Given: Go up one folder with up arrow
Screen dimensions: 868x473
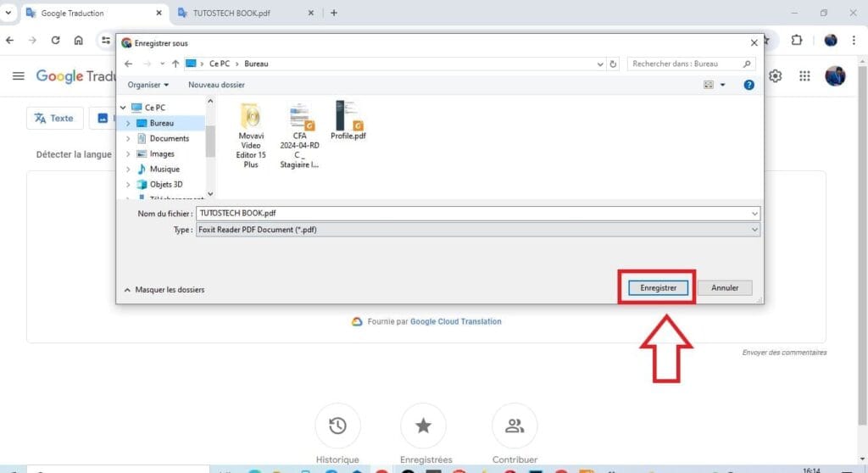Looking at the screenshot, I should 175,64.
